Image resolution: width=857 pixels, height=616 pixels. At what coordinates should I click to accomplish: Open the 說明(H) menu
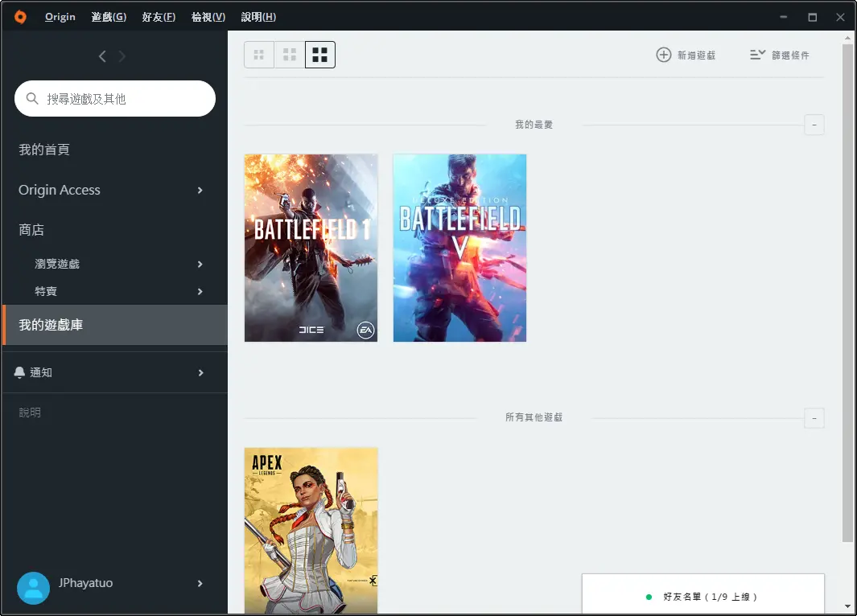258,17
